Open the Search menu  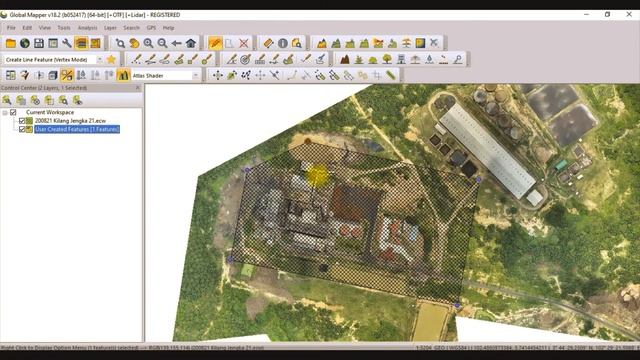click(x=131, y=28)
